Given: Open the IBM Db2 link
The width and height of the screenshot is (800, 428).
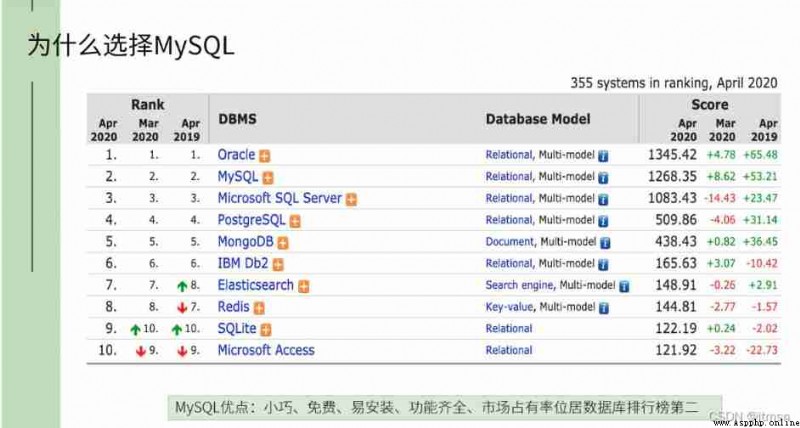Looking at the screenshot, I should click(243, 263).
